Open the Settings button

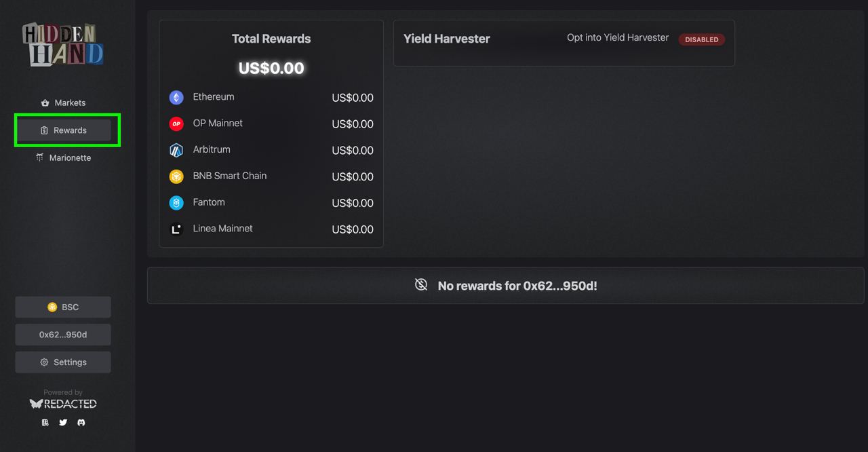point(63,362)
